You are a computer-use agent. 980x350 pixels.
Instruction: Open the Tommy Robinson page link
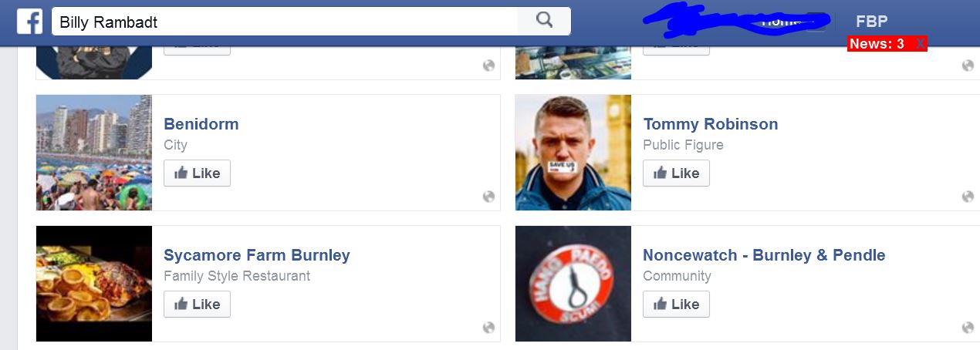coord(711,124)
